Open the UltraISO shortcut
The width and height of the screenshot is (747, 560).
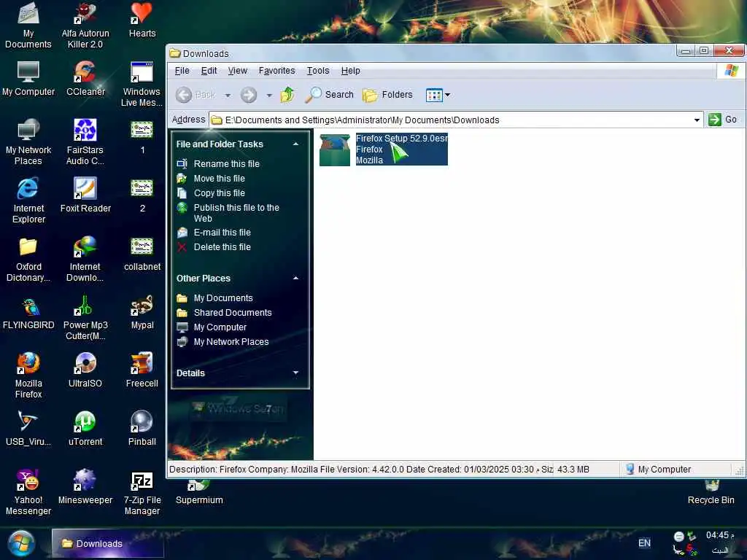[x=85, y=370]
